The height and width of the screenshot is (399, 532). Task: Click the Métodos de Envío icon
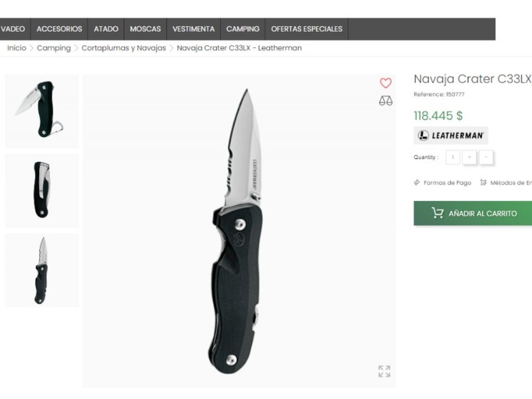coord(483,182)
